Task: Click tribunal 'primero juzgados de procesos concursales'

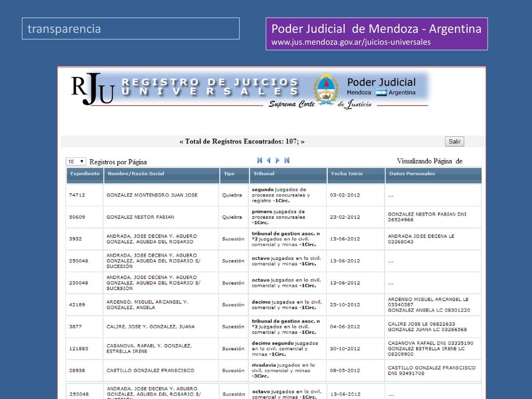Action: click(x=278, y=217)
